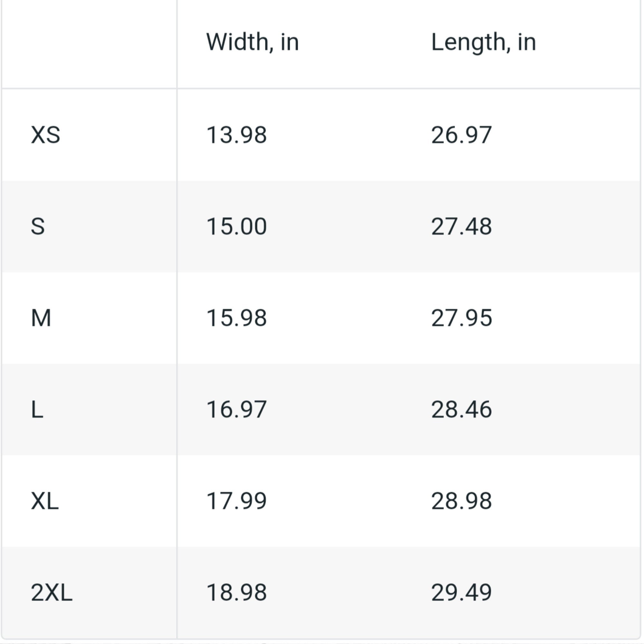Click the XS width value 13.98
The image size is (644, 644).
click(x=237, y=135)
